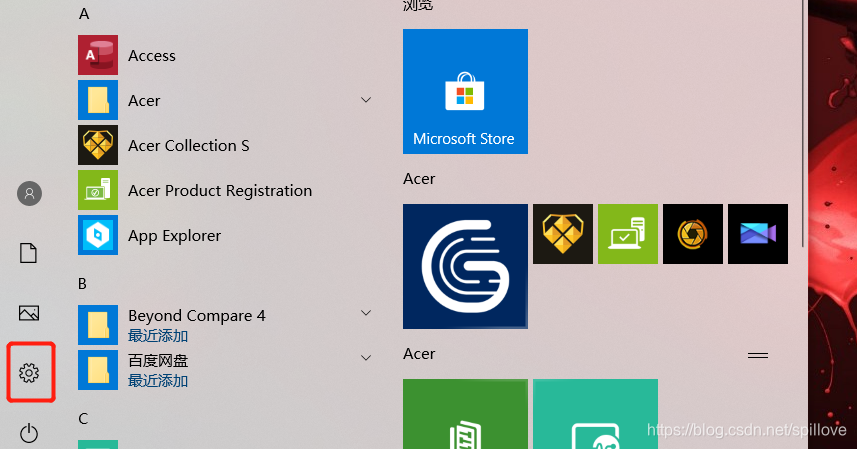Screen dimensions: 857x449
Task: Open the Documents sidebar icon
Action: (28, 253)
